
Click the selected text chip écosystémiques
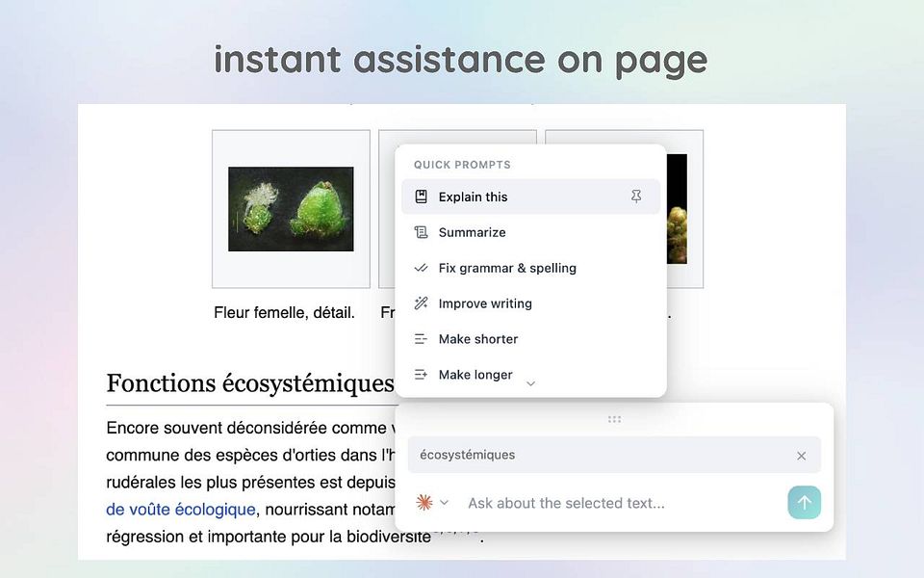(x=614, y=455)
